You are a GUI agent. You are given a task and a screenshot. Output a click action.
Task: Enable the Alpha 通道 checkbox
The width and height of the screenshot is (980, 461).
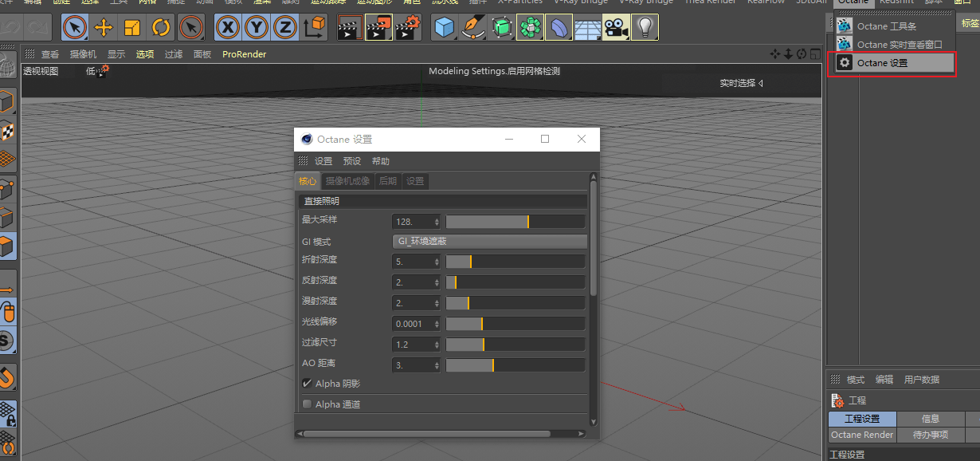point(307,404)
